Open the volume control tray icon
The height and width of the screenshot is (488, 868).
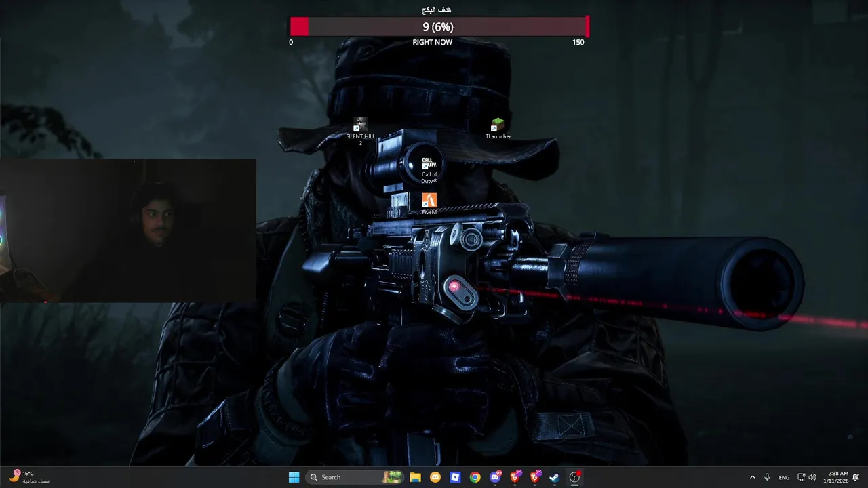point(812,477)
